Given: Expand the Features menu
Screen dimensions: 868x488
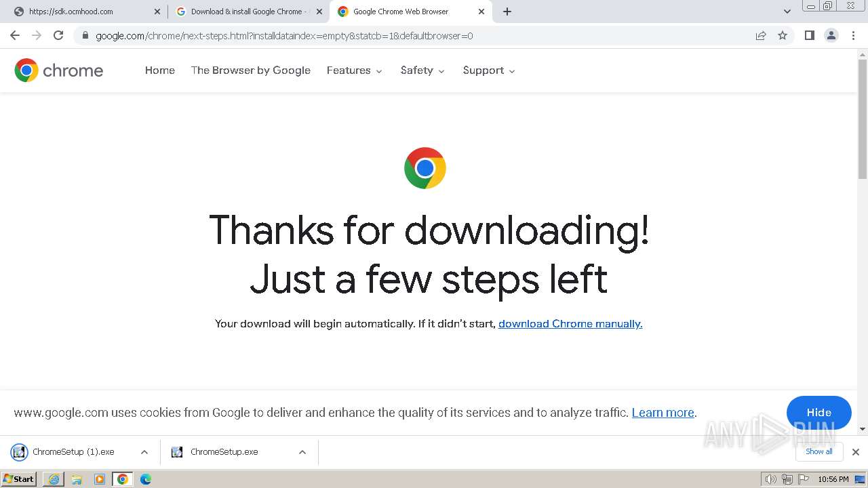Looking at the screenshot, I should 355,70.
